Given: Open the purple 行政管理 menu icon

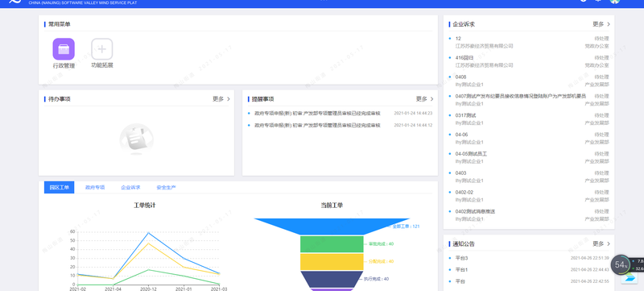Looking at the screenshot, I should (64, 49).
